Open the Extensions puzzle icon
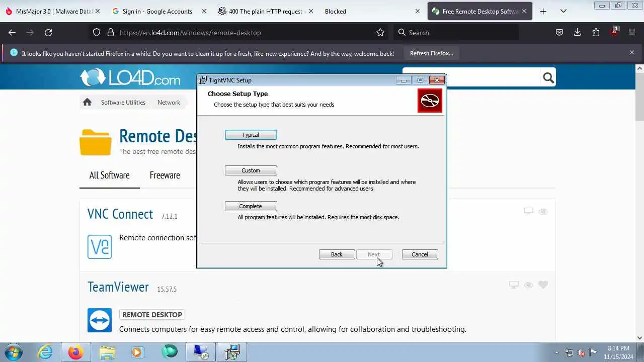Viewport: 644px width, 362px height. pyautogui.click(x=596, y=32)
